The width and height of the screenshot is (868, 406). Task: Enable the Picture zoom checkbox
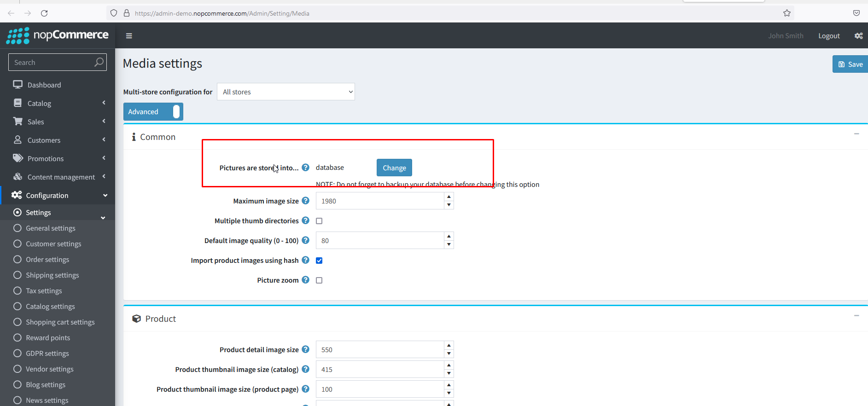(319, 280)
